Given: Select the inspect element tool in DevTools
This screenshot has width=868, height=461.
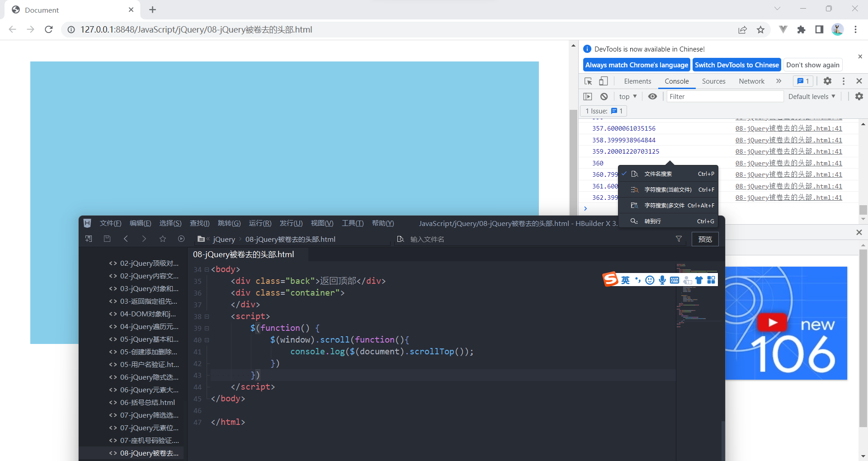Looking at the screenshot, I should pos(588,81).
